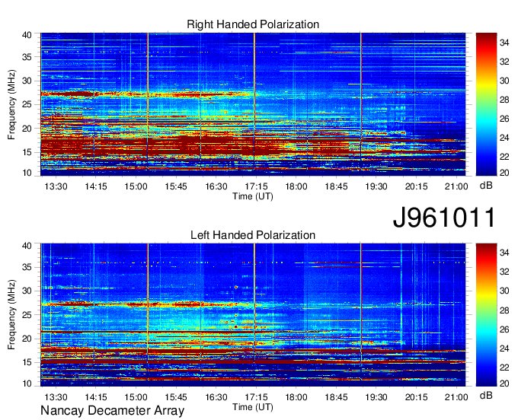This screenshot has height=420, width=518.
Task: Click the 35 MHz tick of left-handed plot
Action: point(27,267)
